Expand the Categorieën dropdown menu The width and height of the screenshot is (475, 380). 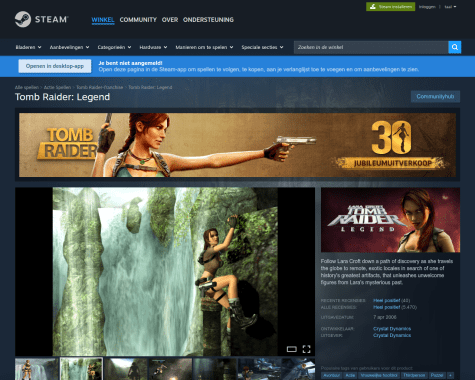[x=114, y=47]
